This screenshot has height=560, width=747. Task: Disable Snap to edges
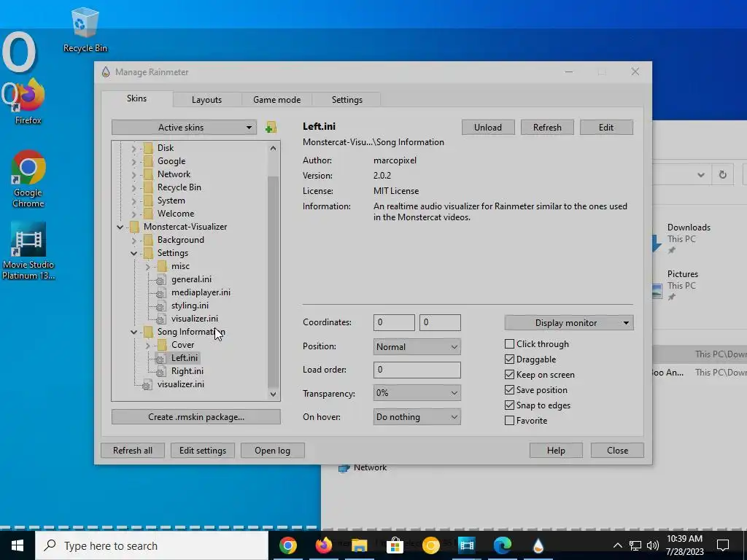coord(509,405)
